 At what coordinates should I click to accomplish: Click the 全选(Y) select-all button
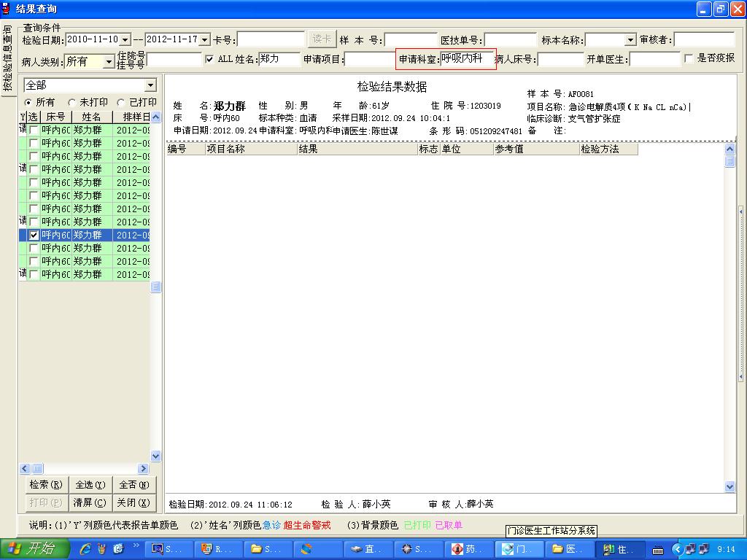click(x=90, y=485)
